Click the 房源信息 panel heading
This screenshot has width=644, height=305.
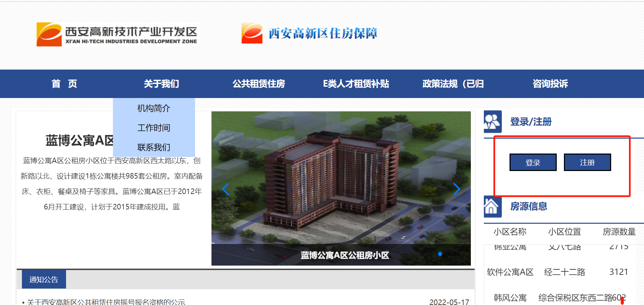529,206
